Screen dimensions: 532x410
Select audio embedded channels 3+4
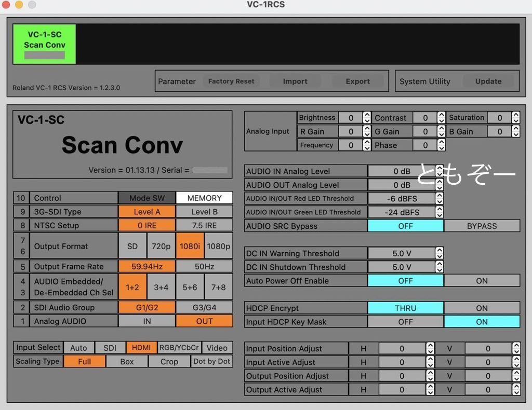tap(161, 287)
